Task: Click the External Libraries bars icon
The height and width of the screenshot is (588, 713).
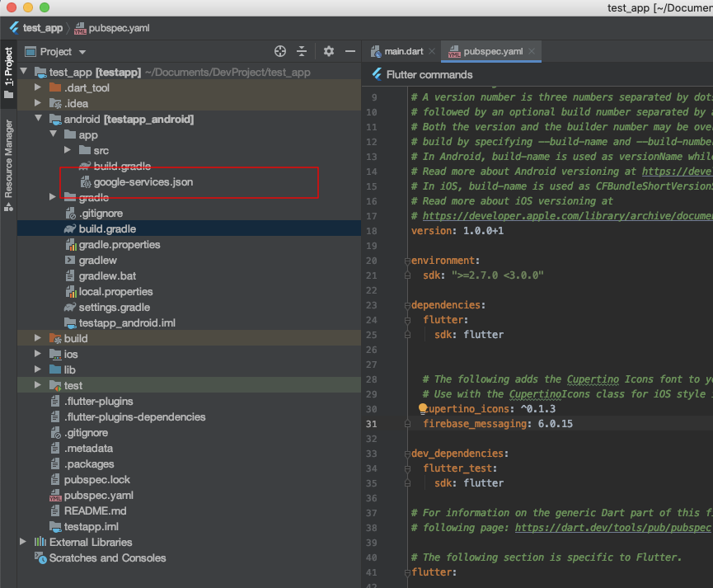Action: coord(40,542)
